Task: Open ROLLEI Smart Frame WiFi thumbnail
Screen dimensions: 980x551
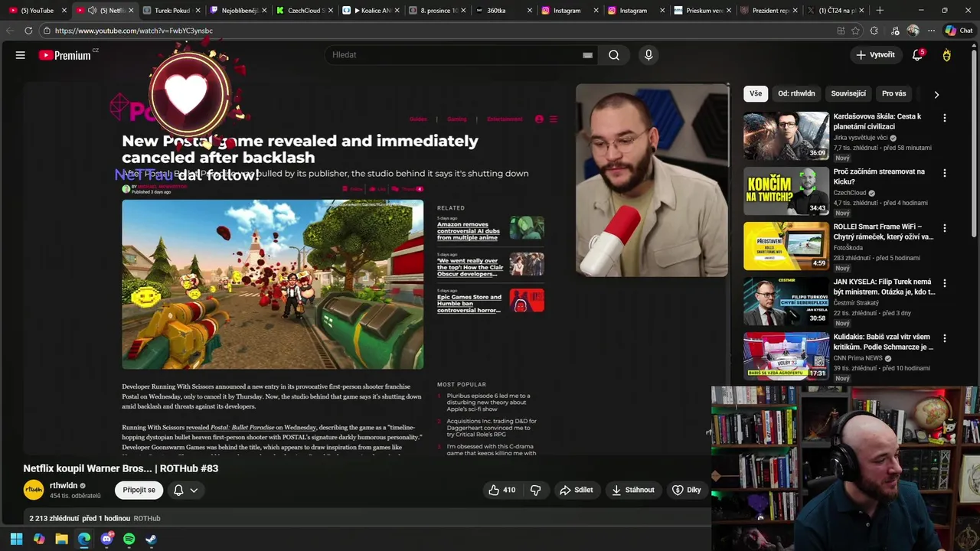Action: click(x=786, y=246)
